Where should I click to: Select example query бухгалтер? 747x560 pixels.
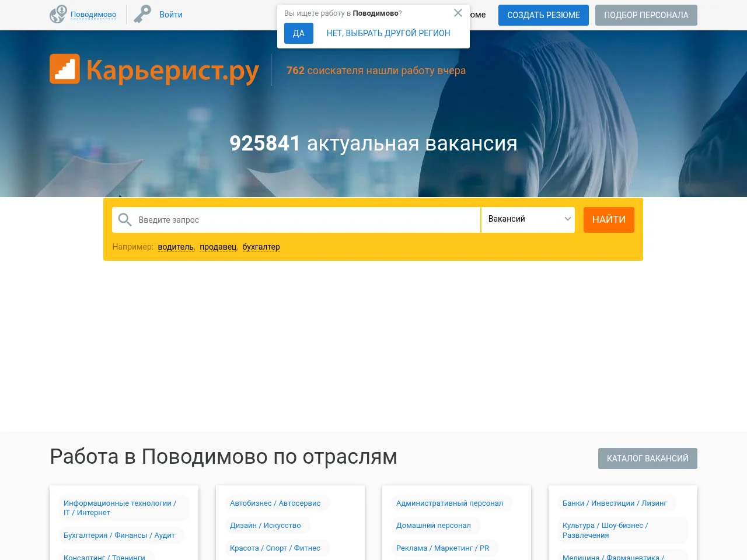[261, 247]
